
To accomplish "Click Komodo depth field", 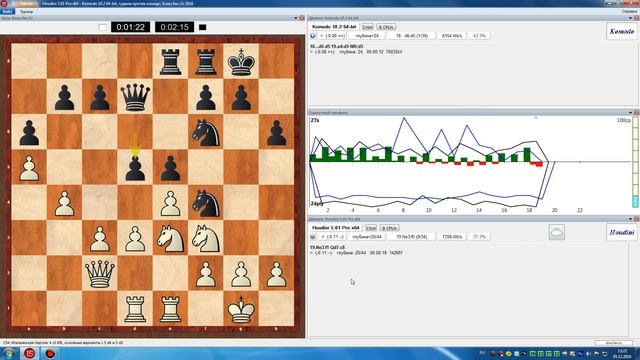I will (x=366, y=36).
